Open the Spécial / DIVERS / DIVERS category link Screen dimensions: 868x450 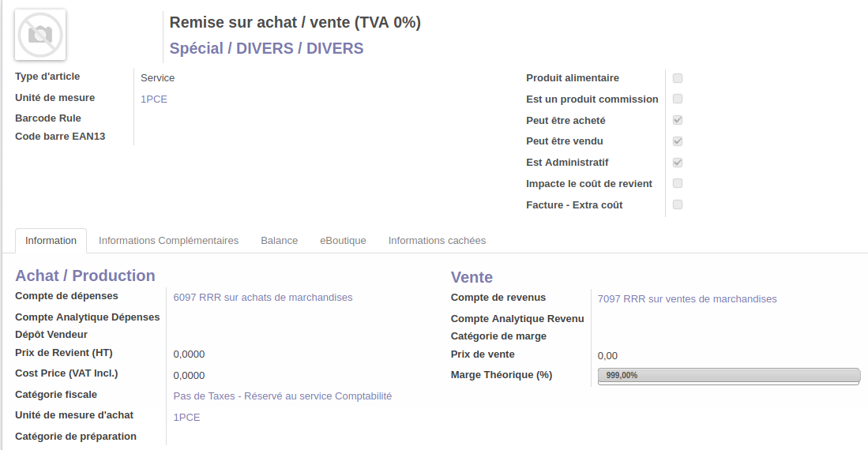pyautogui.click(x=266, y=48)
